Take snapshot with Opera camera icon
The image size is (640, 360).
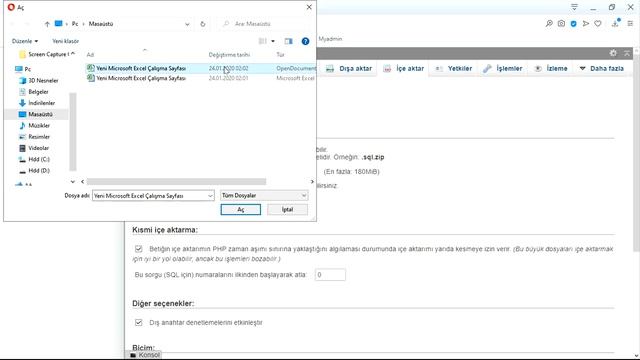[562, 24]
